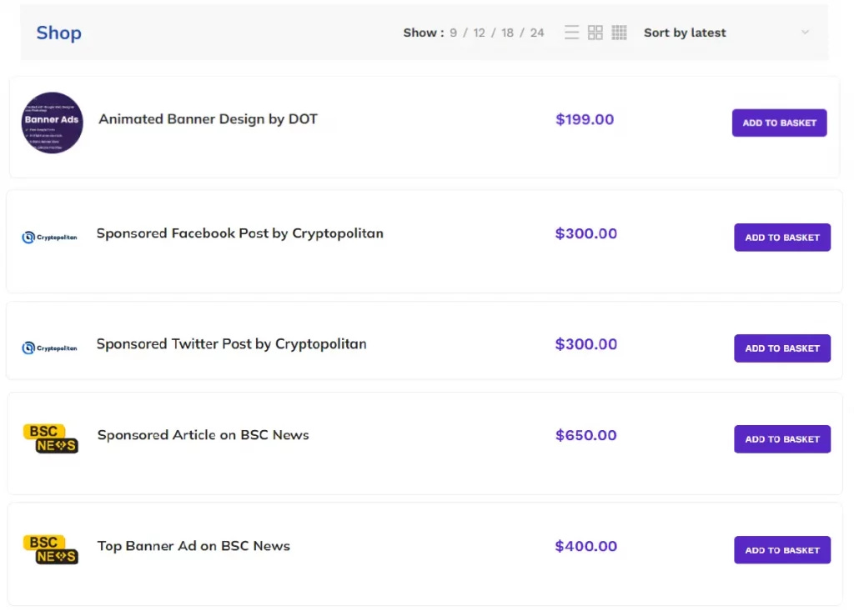Image resolution: width=854 pixels, height=616 pixels.
Task: Open the Sort by latest dropdown
Action: click(x=727, y=33)
